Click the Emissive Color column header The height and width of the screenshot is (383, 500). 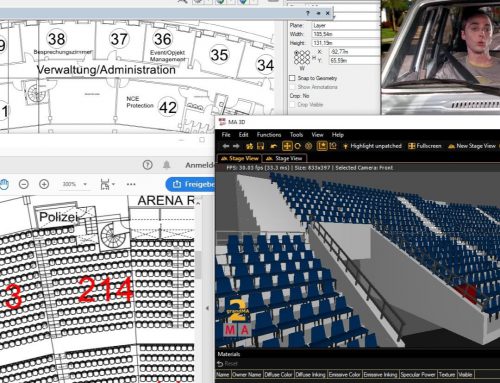pyautogui.click(x=345, y=375)
